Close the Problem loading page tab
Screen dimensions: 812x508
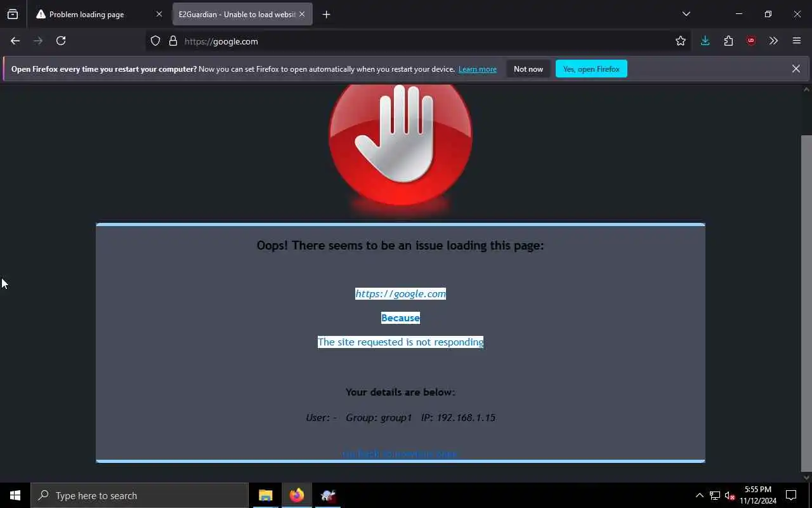[159, 14]
